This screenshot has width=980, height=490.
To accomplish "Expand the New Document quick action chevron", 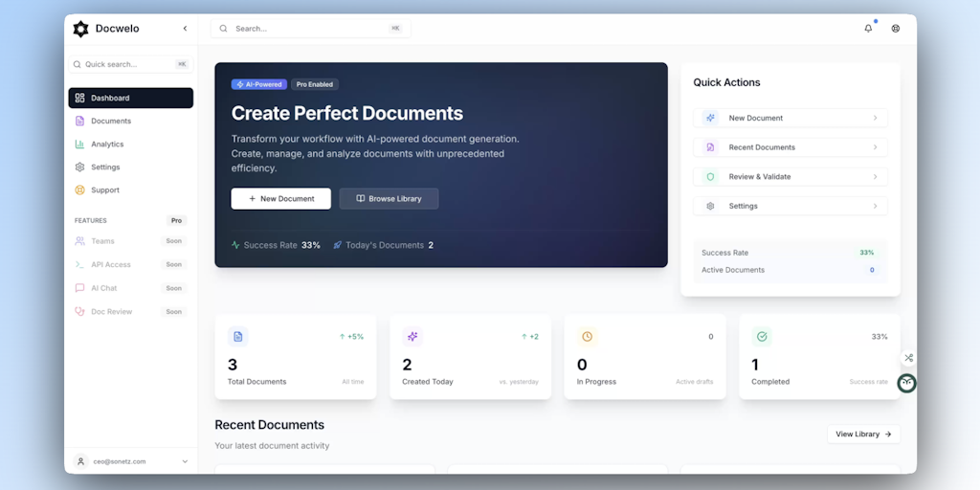I will point(875,118).
